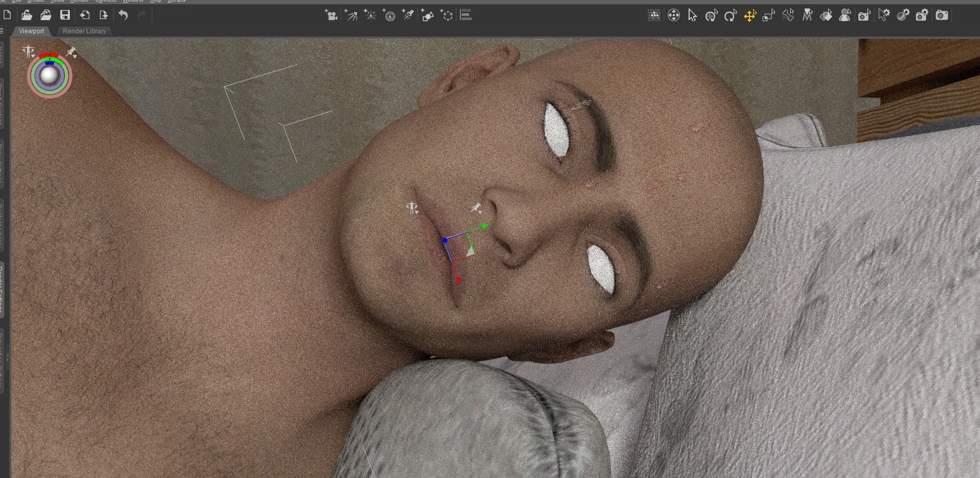Save the scene with the floppy disk icon

(x=65, y=15)
